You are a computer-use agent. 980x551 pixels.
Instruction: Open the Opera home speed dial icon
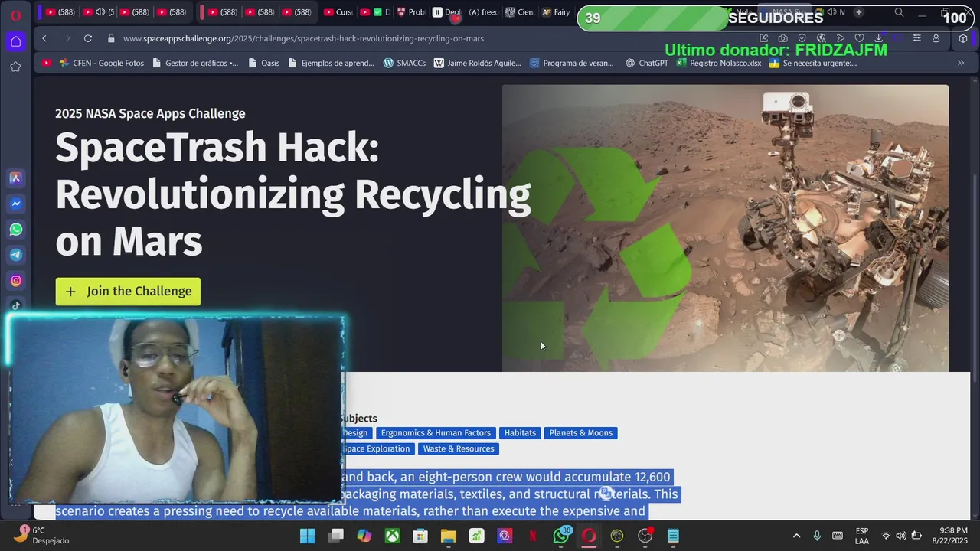[15, 41]
